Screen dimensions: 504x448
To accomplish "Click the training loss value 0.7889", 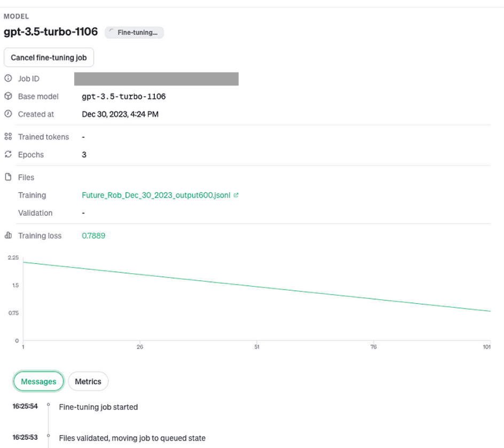I will pos(93,235).
